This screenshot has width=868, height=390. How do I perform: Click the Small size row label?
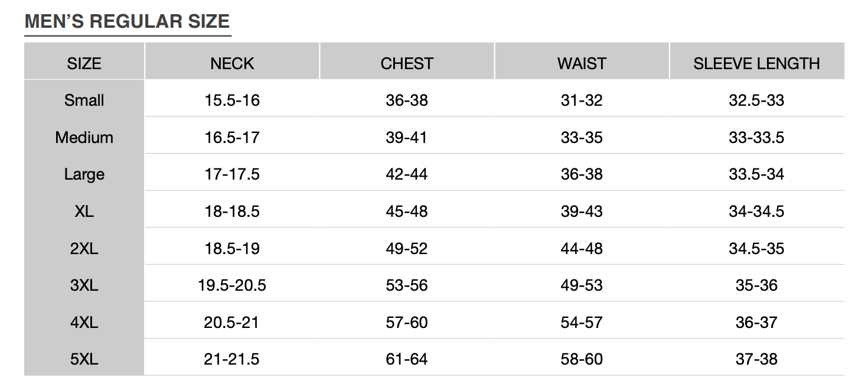(x=84, y=100)
